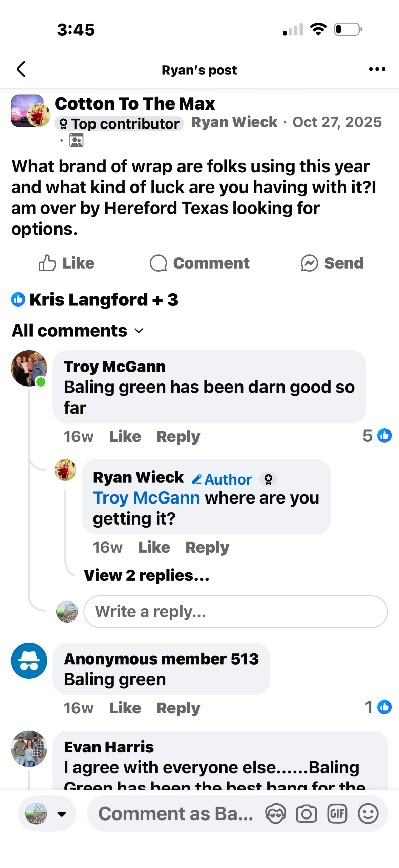Screen dimensions: 399x868
Task: Tap the Comment button under the post
Action: click(200, 263)
